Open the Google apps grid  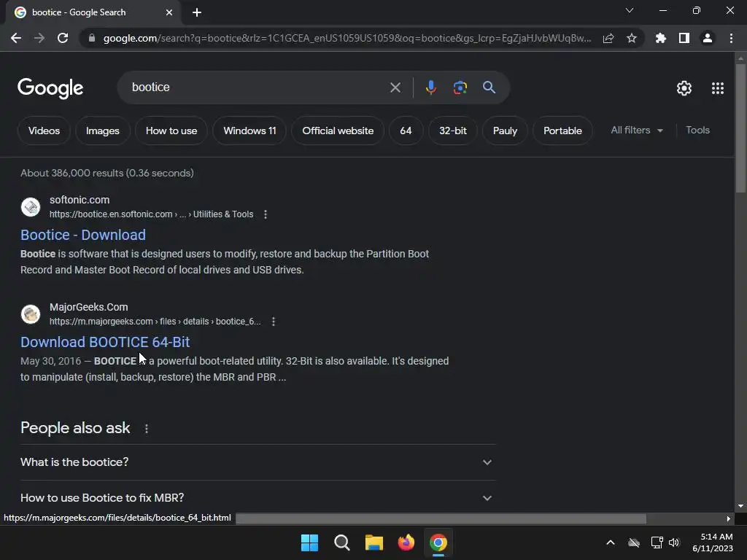coord(718,88)
